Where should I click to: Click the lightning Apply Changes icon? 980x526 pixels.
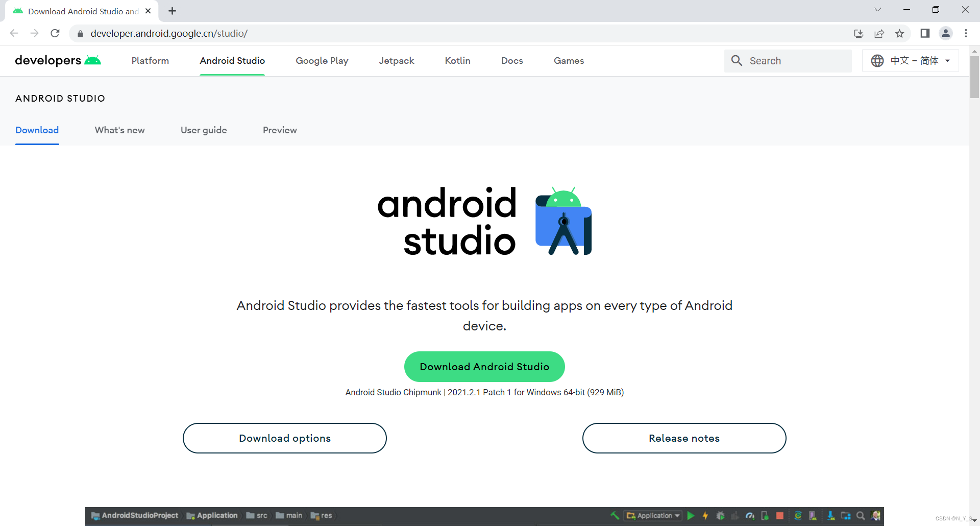pyautogui.click(x=705, y=516)
